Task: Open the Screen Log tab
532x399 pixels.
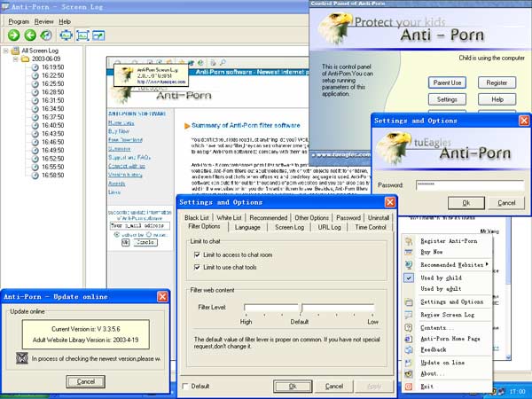Action: coord(289,227)
